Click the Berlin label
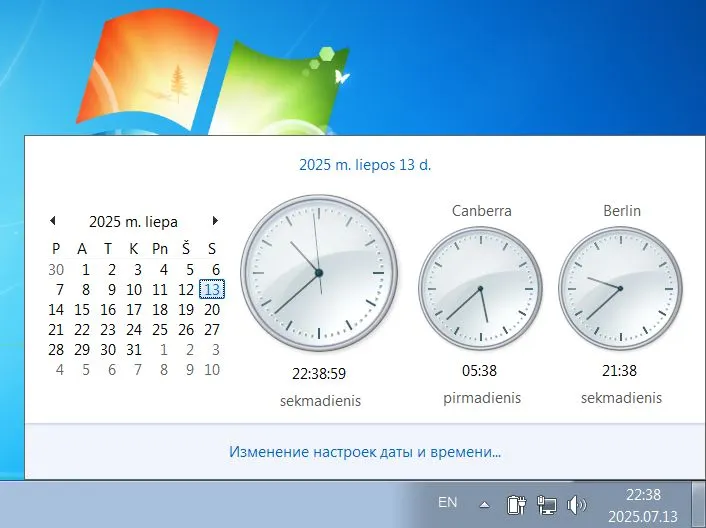The width and height of the screenshot is (706, 528). point(622,211)
